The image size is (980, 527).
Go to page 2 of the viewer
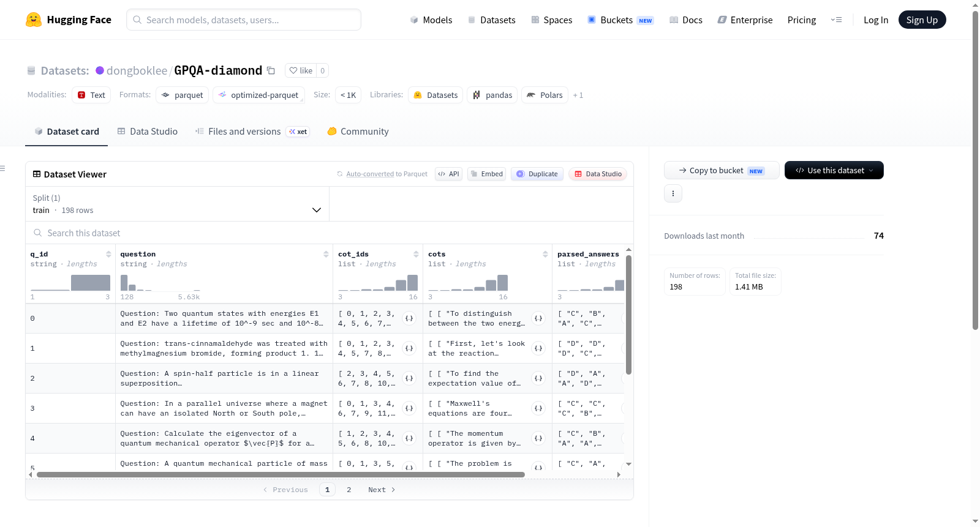coord(349,490)
